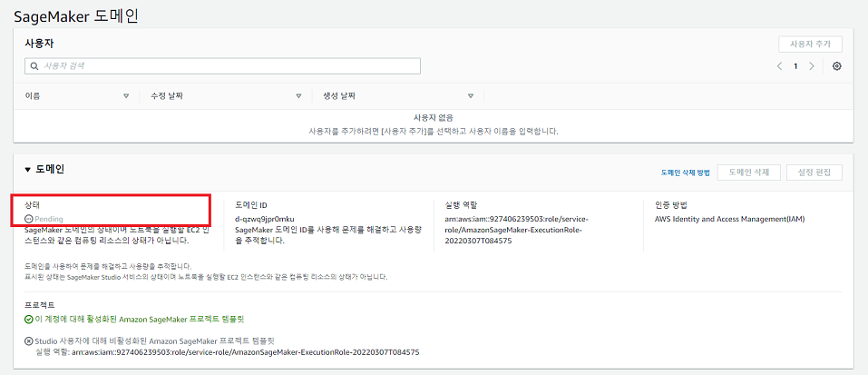The image size is (868, 375).
Task: Click the 실행 역할 ARN value
Action: tap(516, 230)
